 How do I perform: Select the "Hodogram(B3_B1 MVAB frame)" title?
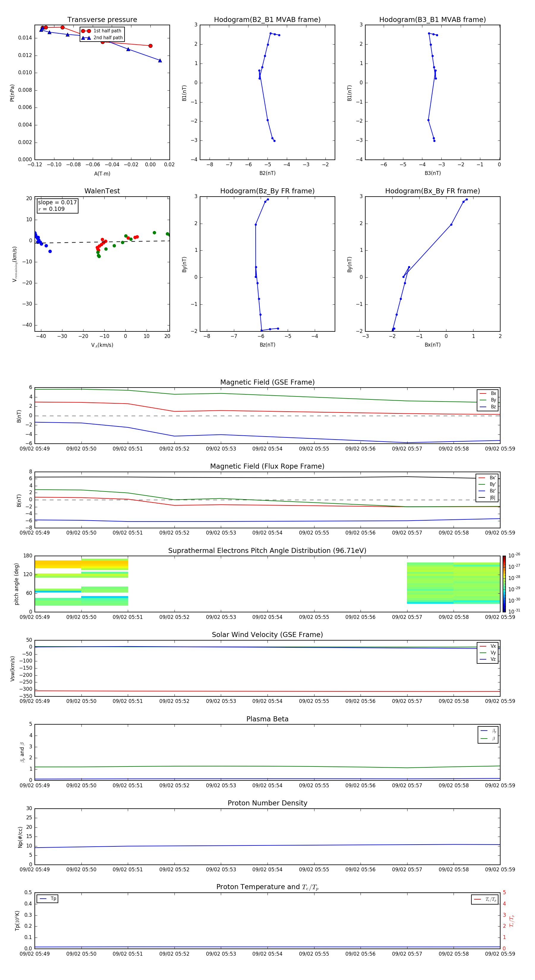(432, 19)
